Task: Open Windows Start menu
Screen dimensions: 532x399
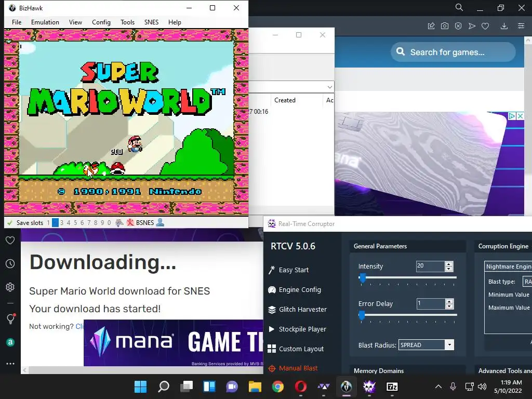Action: pos(140,387)
